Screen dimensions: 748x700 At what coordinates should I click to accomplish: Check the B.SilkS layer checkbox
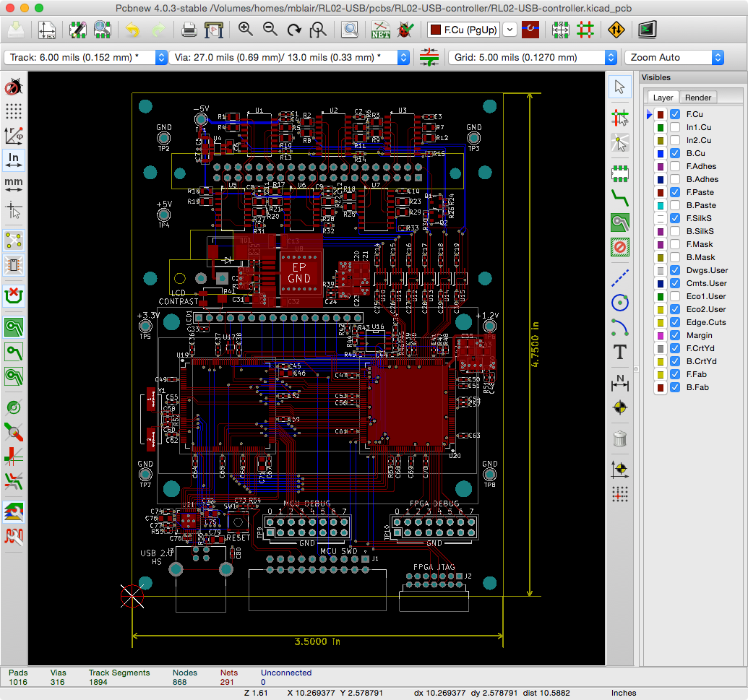pos(674,231)
